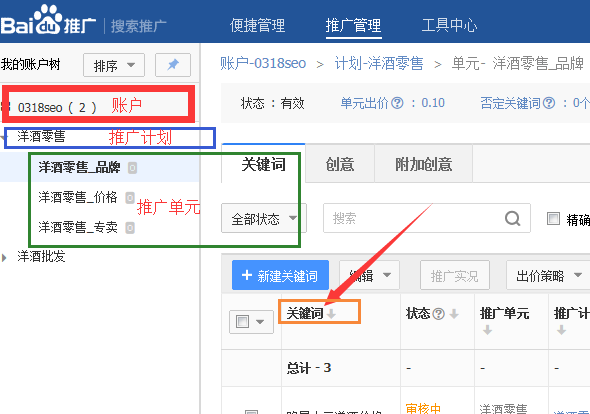This screenshot has width=590, height=414.
Task: Click 推广单元 column header
Action: tap(504, 313)
